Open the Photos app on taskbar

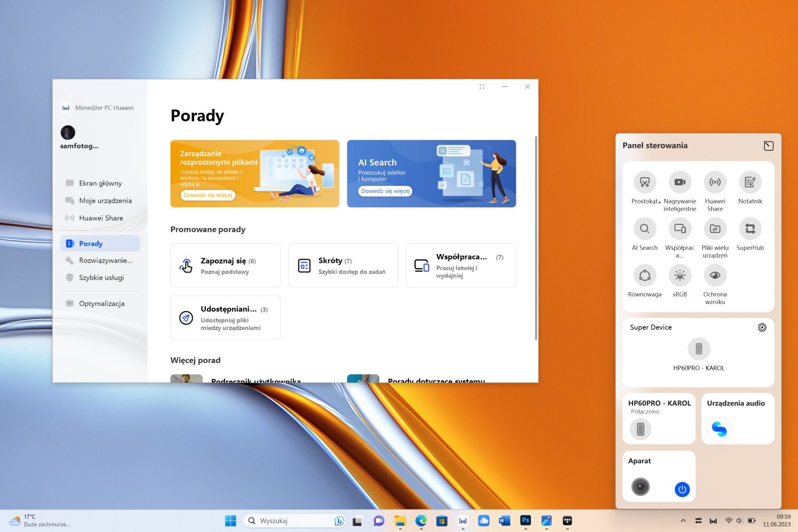(546, 521)
